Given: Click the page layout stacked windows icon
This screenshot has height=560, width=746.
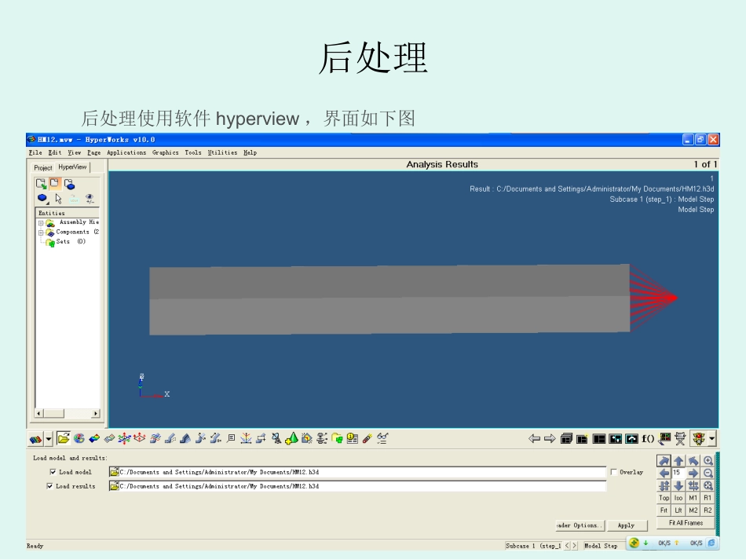Looking at the screenshot, I should pyautogui.click(x=566, y=439).
